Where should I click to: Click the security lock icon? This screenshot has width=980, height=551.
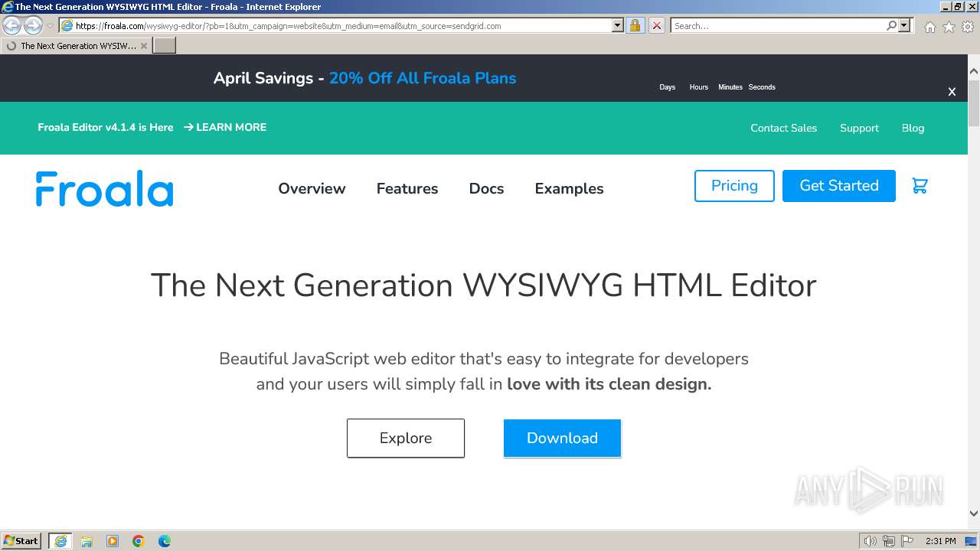point(635,25)
